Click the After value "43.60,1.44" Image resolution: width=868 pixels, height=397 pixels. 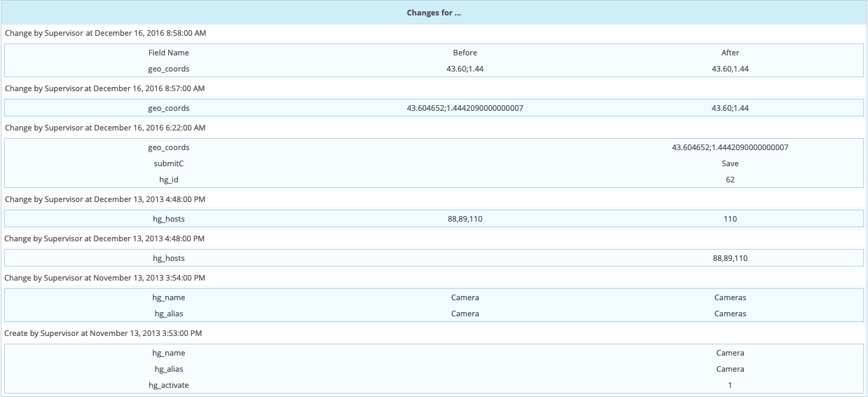pyautogui.click(x=730, y=69)
